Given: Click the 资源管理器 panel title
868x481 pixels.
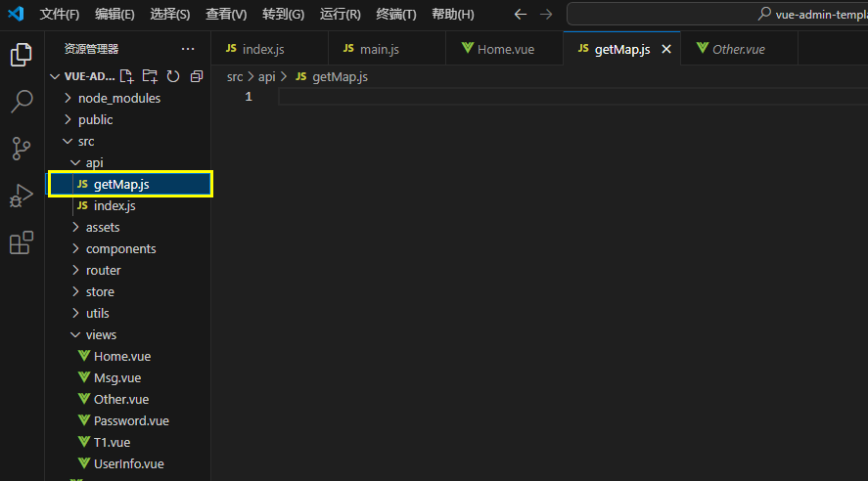Looking at the screenshot, I should click(x=91, y=49).
